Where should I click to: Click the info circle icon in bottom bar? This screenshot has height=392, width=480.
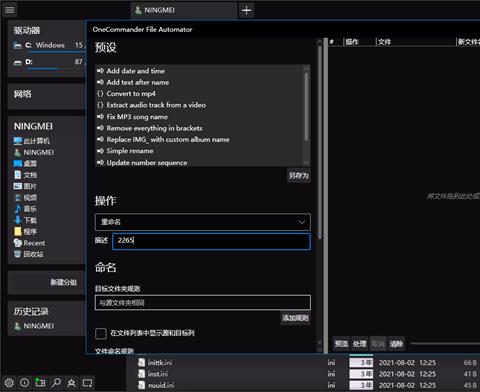coord(24,382)
